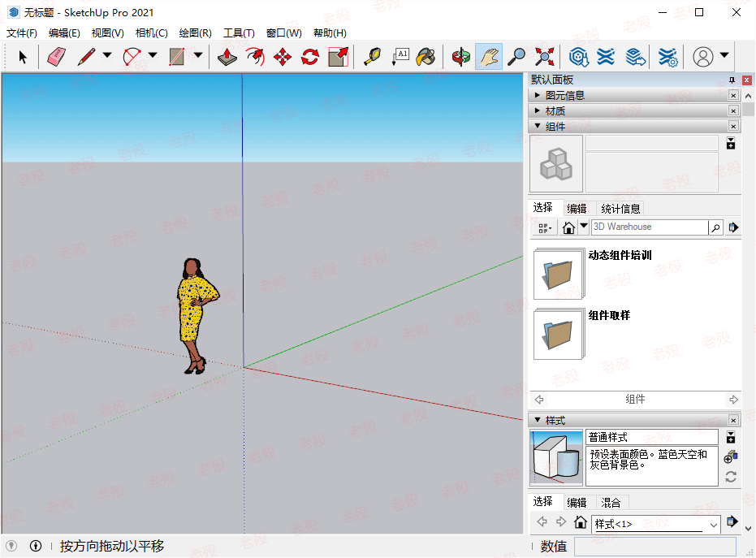Open the 绘图(R) menu
This screenshot has width=756, height=558.
tap(195, 32)
